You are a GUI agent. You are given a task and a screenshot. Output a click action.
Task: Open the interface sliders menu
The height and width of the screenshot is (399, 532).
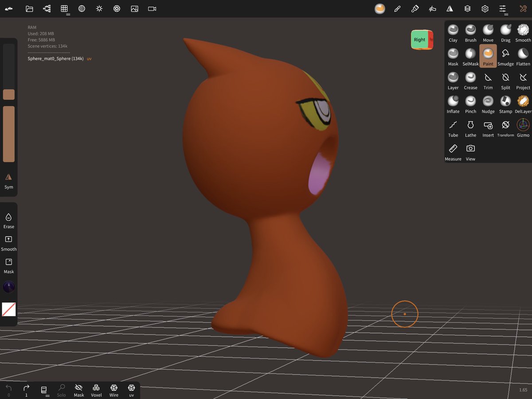503,8
